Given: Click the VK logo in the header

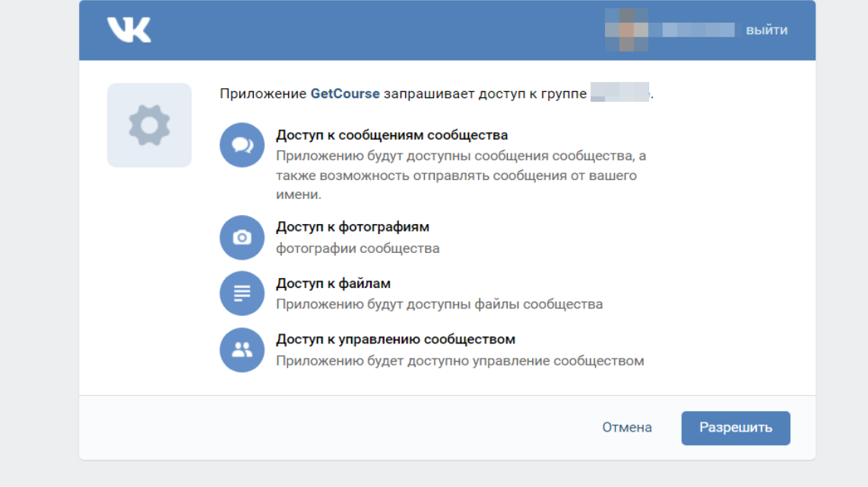Looking at the screenshot, I should click(129, 30).
